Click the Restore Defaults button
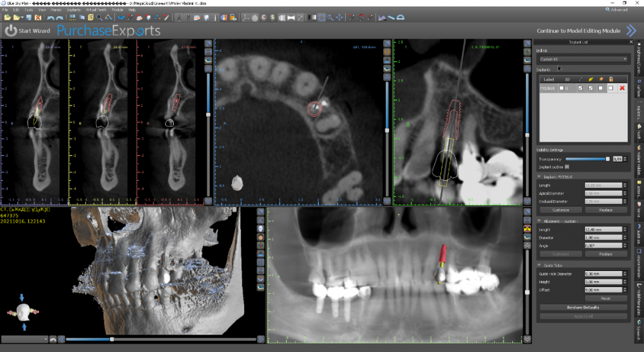644x352 pixels. [583, 308]
